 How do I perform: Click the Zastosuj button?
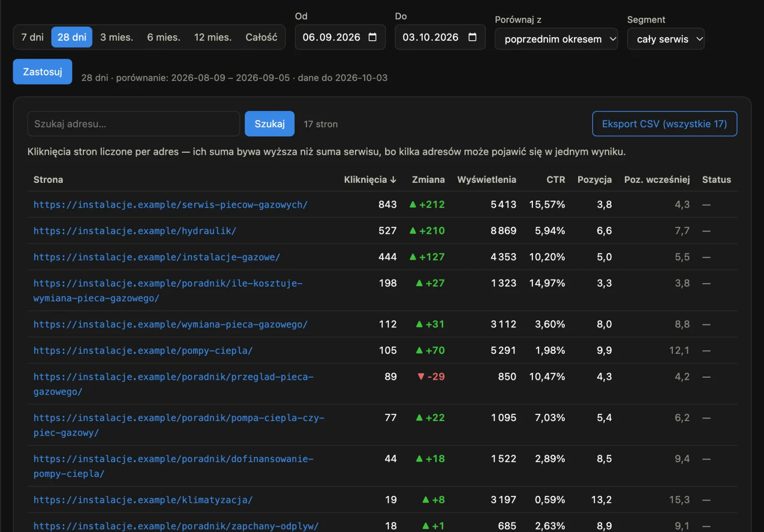(x=42, y=72)
